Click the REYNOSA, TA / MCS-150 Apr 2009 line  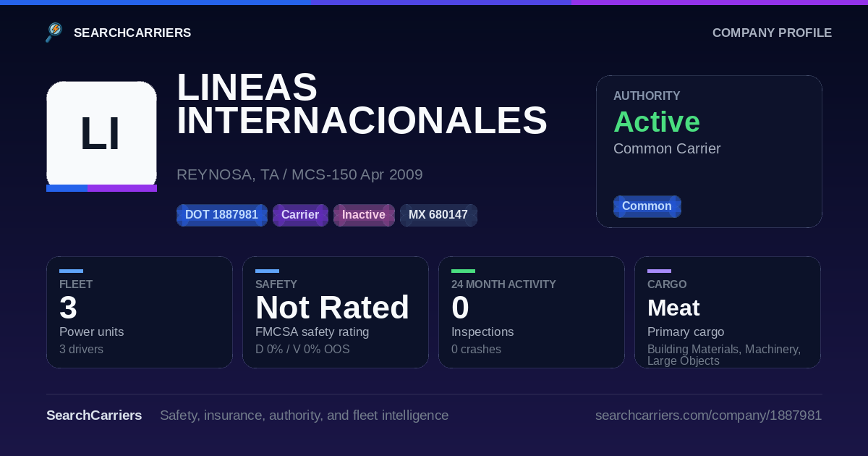coord(299,174)
